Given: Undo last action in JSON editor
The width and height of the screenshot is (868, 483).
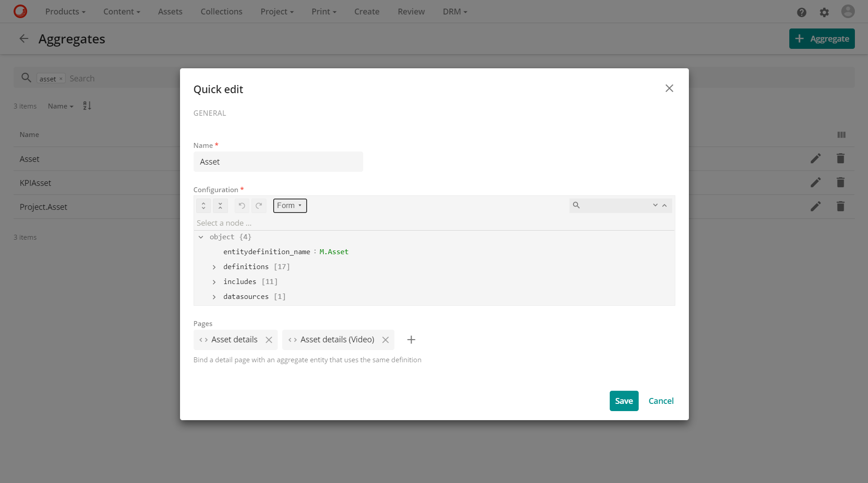Looking at the screenshot, I should tap(242, 206).
